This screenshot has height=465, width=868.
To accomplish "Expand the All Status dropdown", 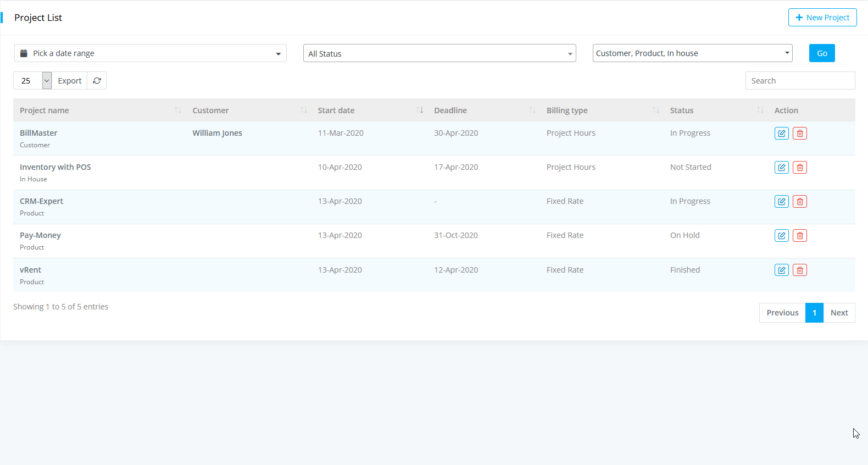I will click(439, 53).
